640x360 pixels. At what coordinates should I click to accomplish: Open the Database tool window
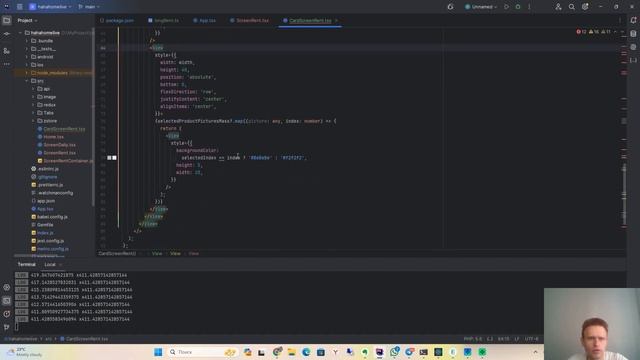633,33
